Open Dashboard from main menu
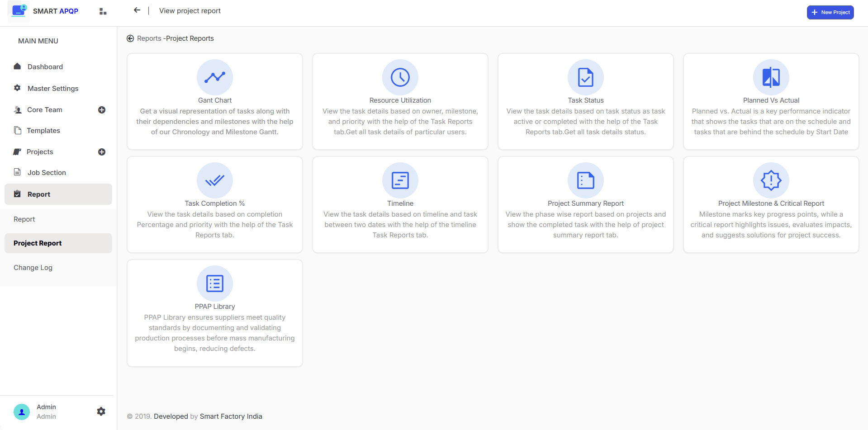The image size is (868, 430). (x=45, y=67)
